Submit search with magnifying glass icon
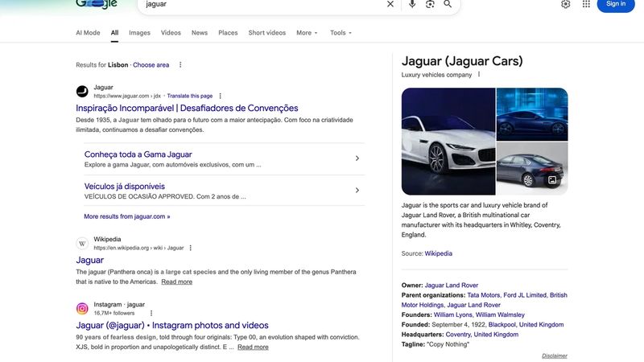644x362 pixels. tap(448, 4)
